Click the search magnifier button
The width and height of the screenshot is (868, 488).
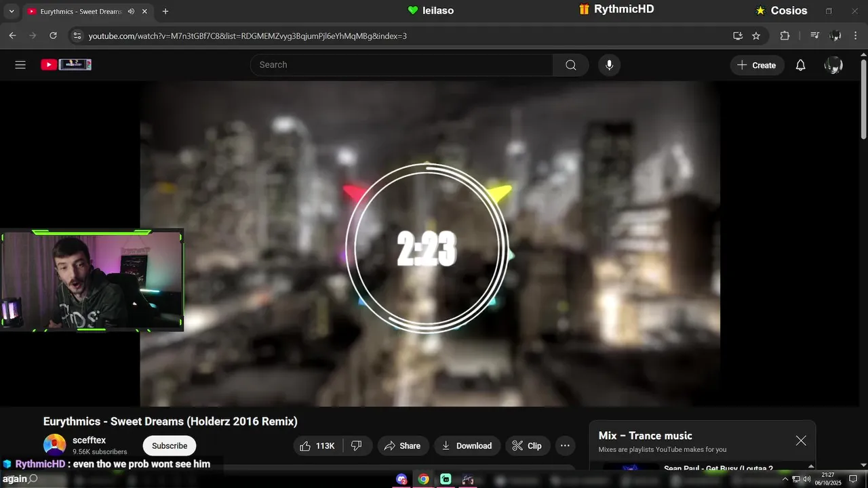(x=571, y=65)
